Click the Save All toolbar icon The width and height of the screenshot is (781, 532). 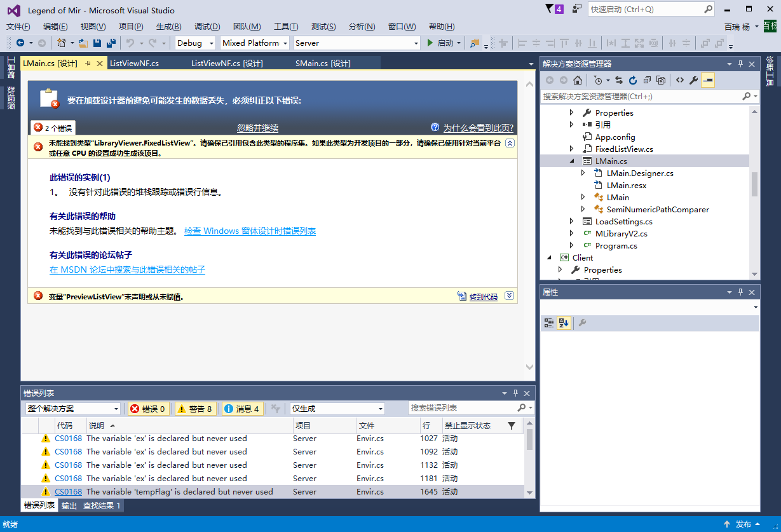[111, 43]
